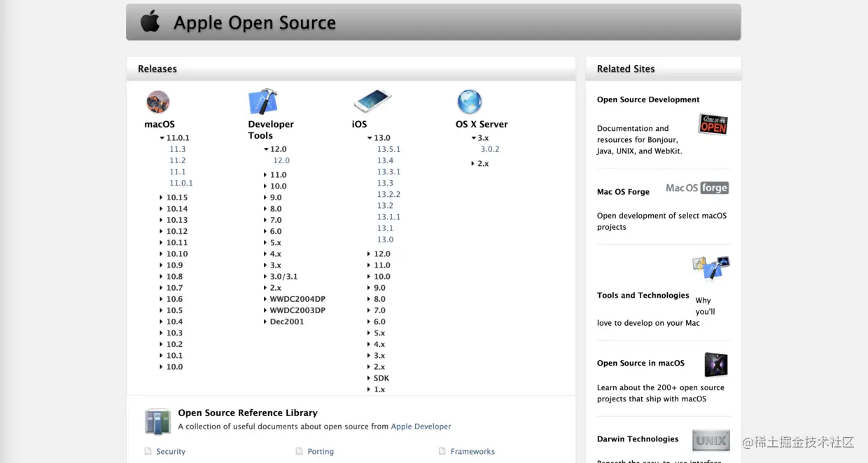The image size is (868, 463).
Task: Expand macOS 10.0 release
Action: tap(161, 367)
